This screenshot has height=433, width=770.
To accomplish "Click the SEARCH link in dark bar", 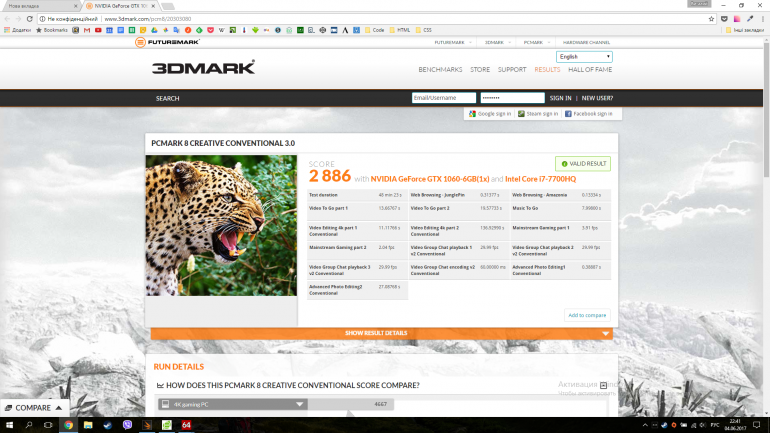I will 167,98.
